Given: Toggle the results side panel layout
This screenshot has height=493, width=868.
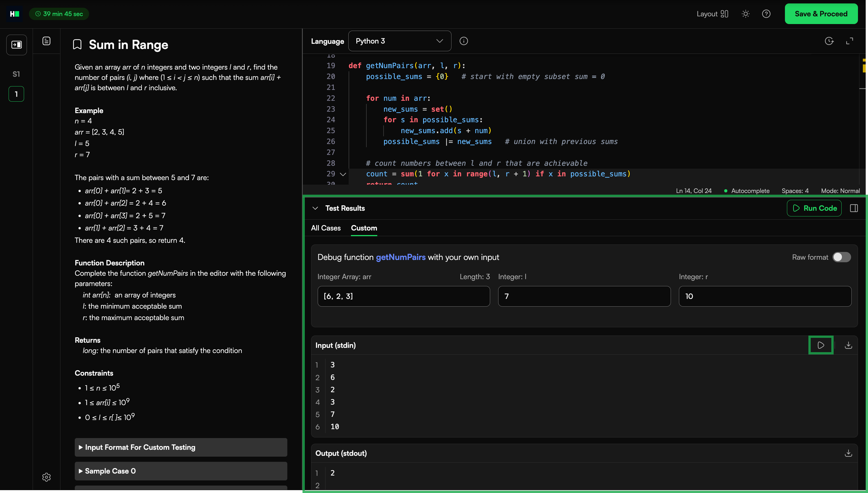Looking at the screenshot, I should [x=854, y=208].
